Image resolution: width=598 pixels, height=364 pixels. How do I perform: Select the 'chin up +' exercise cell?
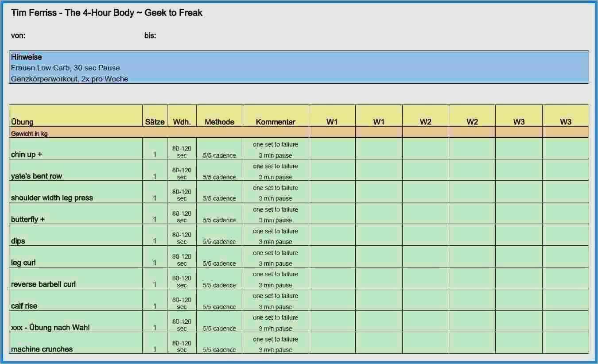(x=27, y=154)
